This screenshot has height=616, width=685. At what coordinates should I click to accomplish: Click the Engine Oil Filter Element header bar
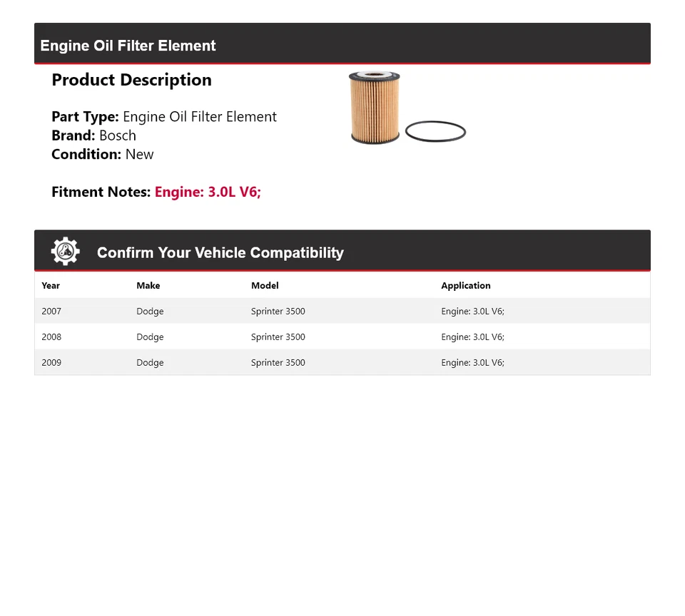(342, 43)
